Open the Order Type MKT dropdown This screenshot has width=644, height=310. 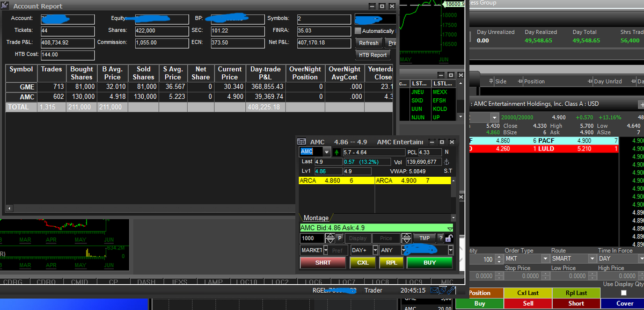[x=544, y=259]
